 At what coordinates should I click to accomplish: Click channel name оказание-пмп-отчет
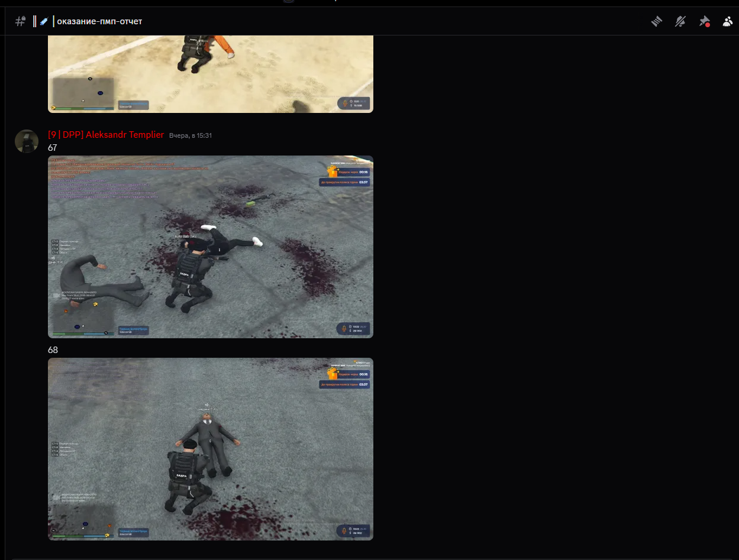[99, 21]
